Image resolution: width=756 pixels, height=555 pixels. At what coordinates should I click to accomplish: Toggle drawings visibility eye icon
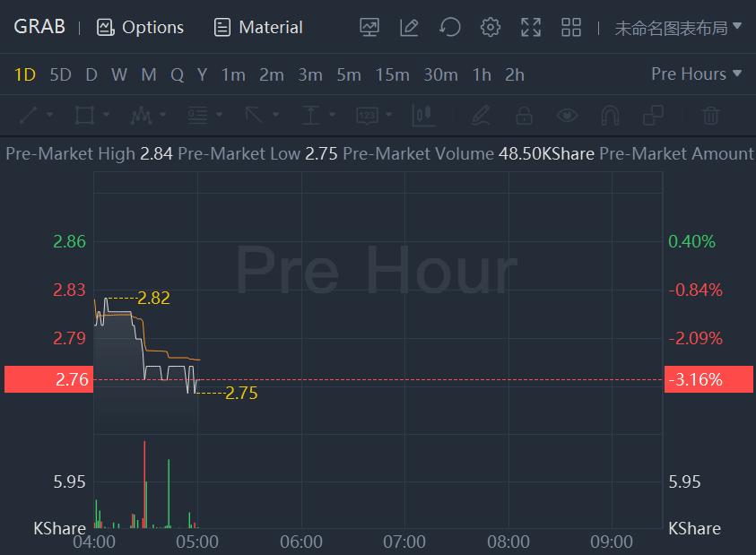click(x=567, y=115)
